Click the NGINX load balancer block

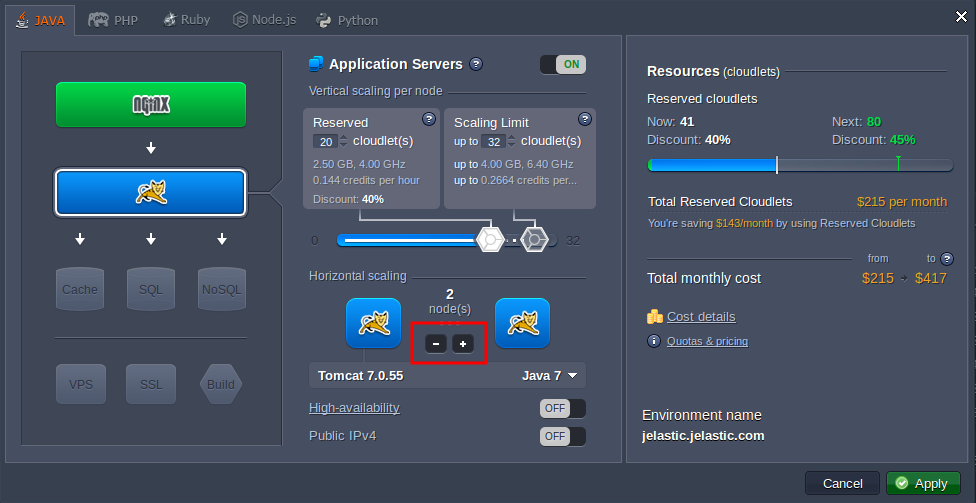pos(151,105)
